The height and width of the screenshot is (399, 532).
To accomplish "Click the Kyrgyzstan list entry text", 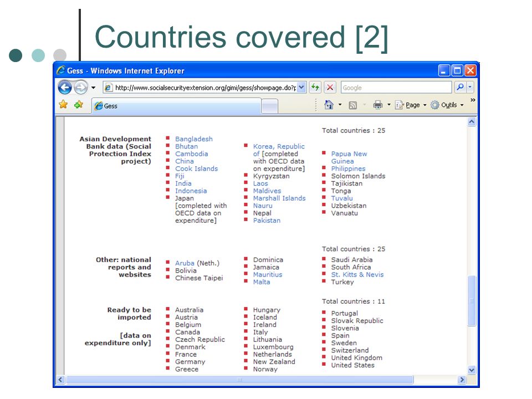I will tap(271, 176).
